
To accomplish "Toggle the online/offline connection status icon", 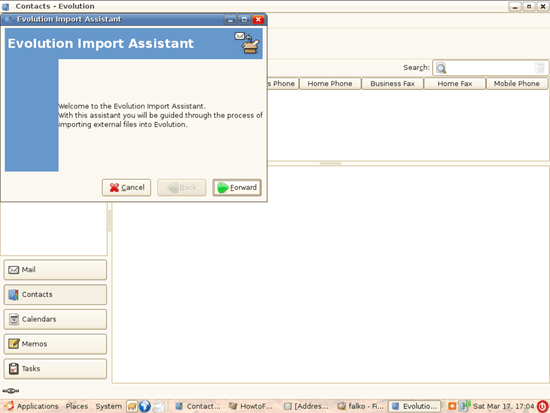I will (x=11, y=391).
